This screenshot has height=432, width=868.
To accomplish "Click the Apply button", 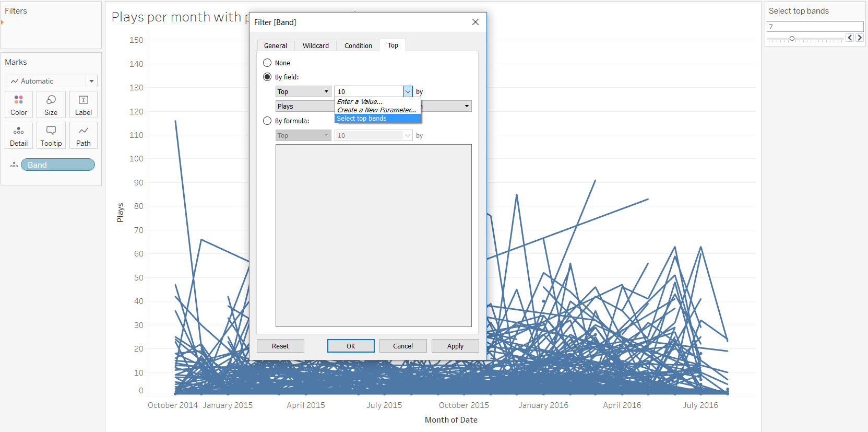I will [x=455, y=346].
